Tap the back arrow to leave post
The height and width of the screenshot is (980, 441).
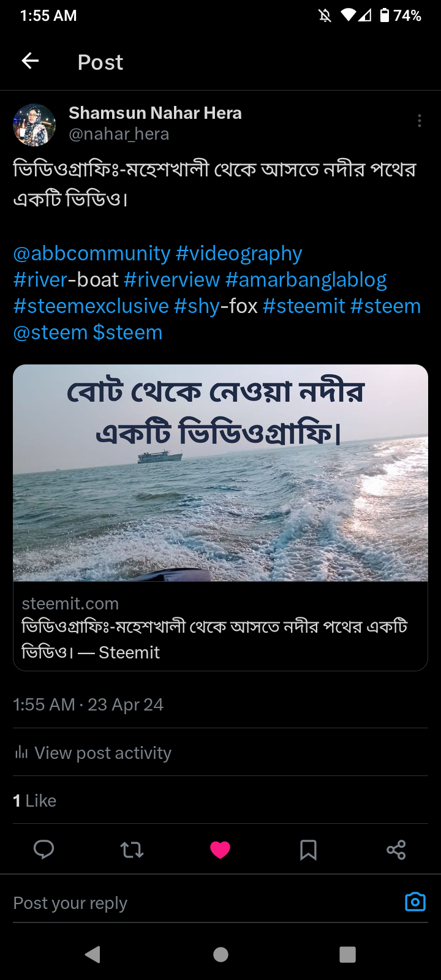(30, 61)
